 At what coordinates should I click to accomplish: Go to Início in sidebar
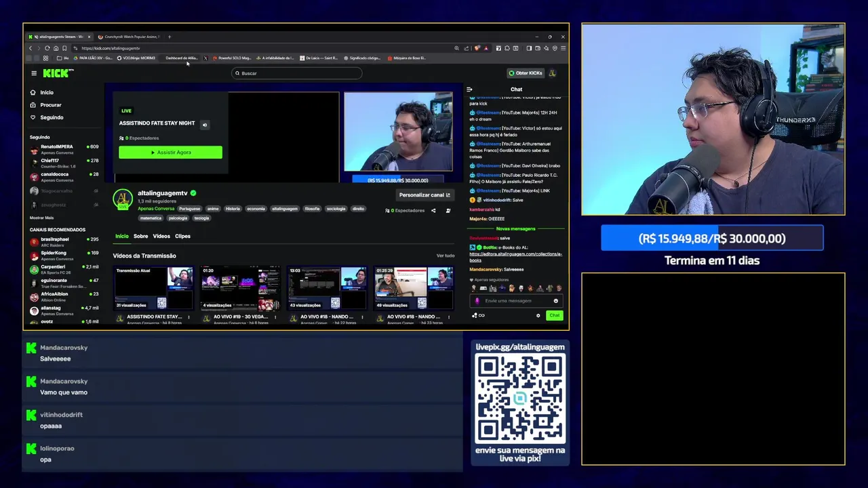point(41,92)
